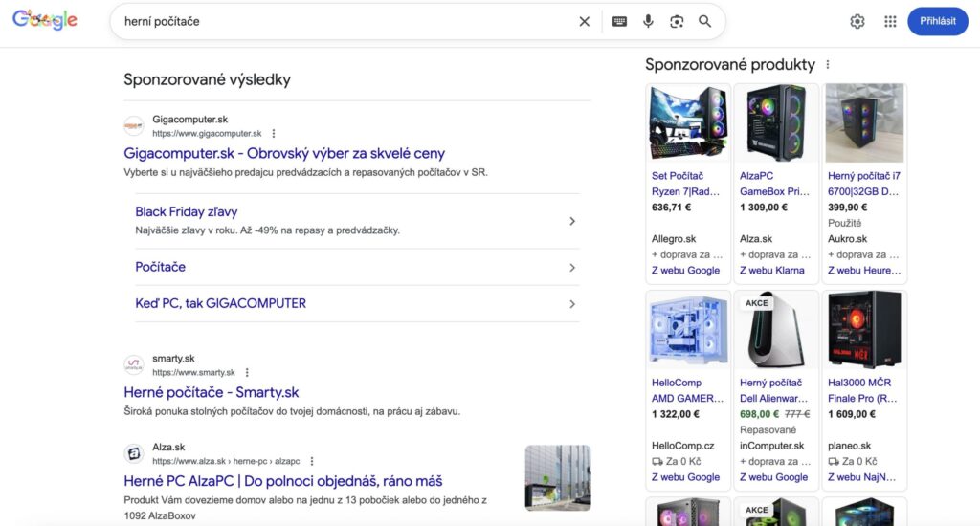Click Z webu Google under inComputer.sk
Screen dimensions: 980x526
pos(773,477)
